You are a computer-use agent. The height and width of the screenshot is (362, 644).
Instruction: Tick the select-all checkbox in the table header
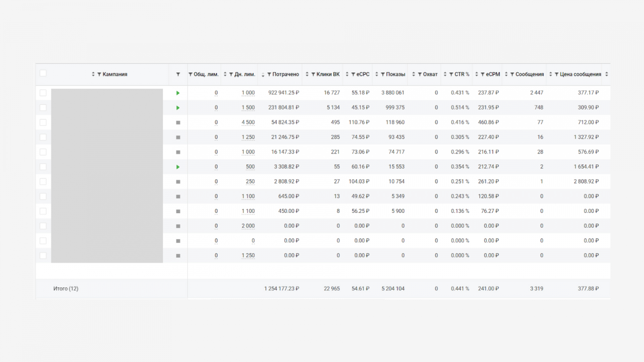pyautogui.click(x=43, y=73)
